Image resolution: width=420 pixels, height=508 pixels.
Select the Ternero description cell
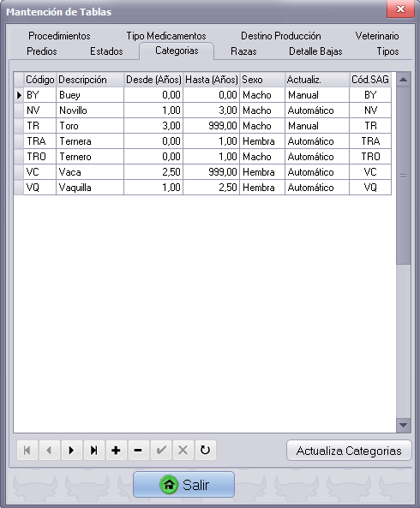(x=90, y=157)
